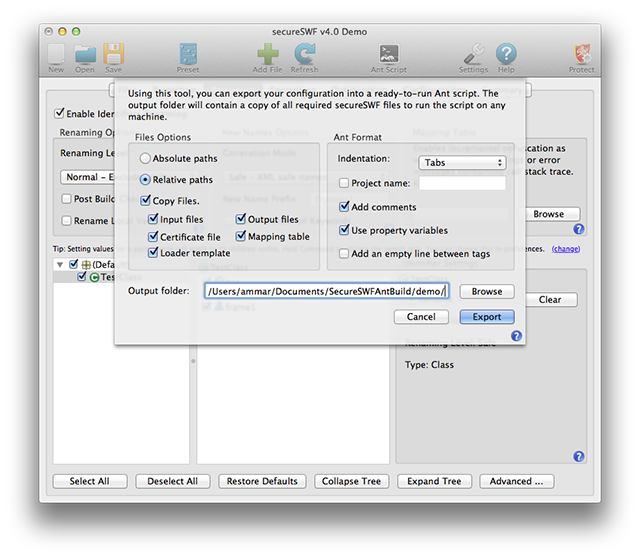Open the Indentation Tabs dropdown
640x557 pixels.
463,162
